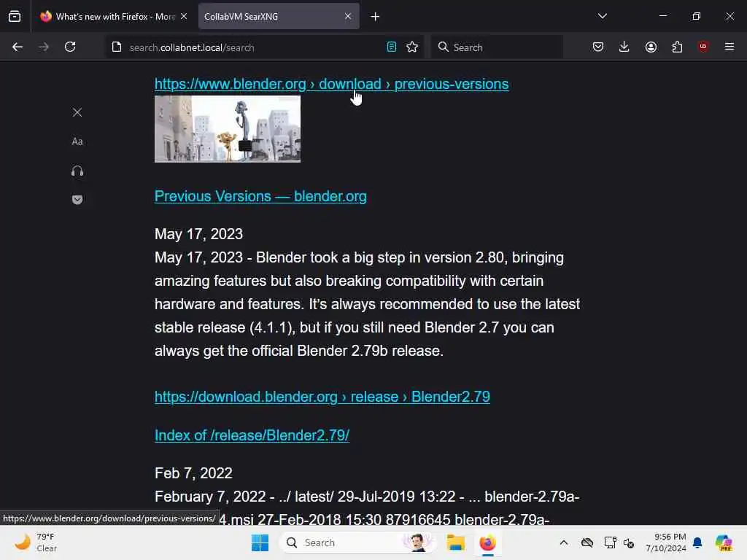This screenshot has width=747, height=560.
Task: Open the muted volume tray icon
Action: pos(629,542)
